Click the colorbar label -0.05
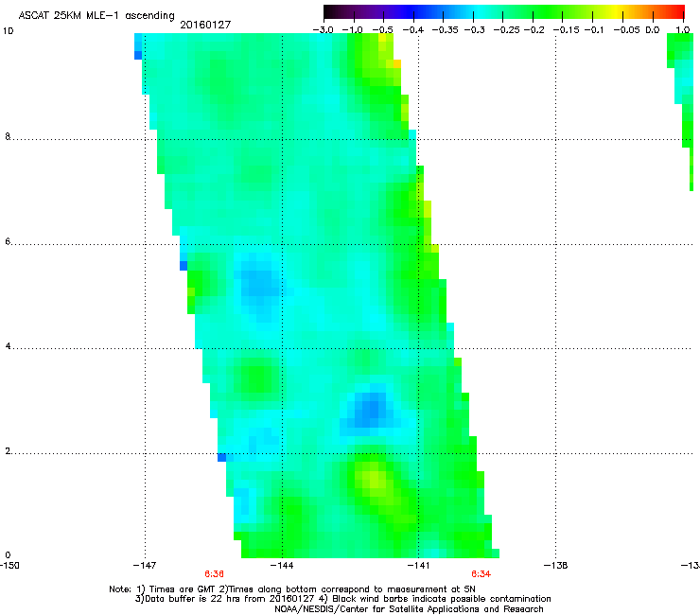Image resolution: width=700 pixels, height=615 pixels. (627, 30)
